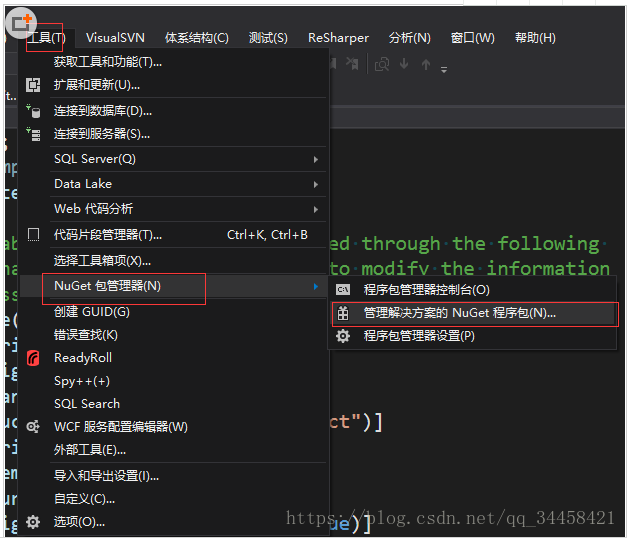This screenshot has width=627, height=538.
Task: Open the ReSharper menu
Action: click(x=338, y=38)
